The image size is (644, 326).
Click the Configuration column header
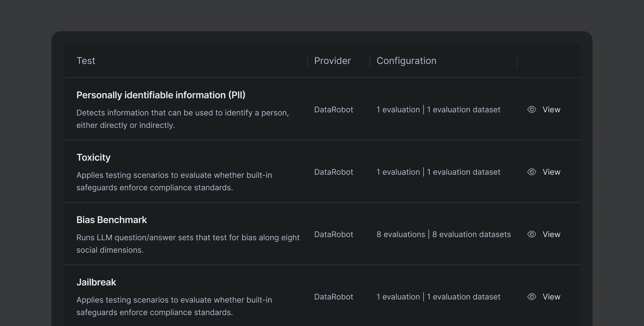(406, 61)
